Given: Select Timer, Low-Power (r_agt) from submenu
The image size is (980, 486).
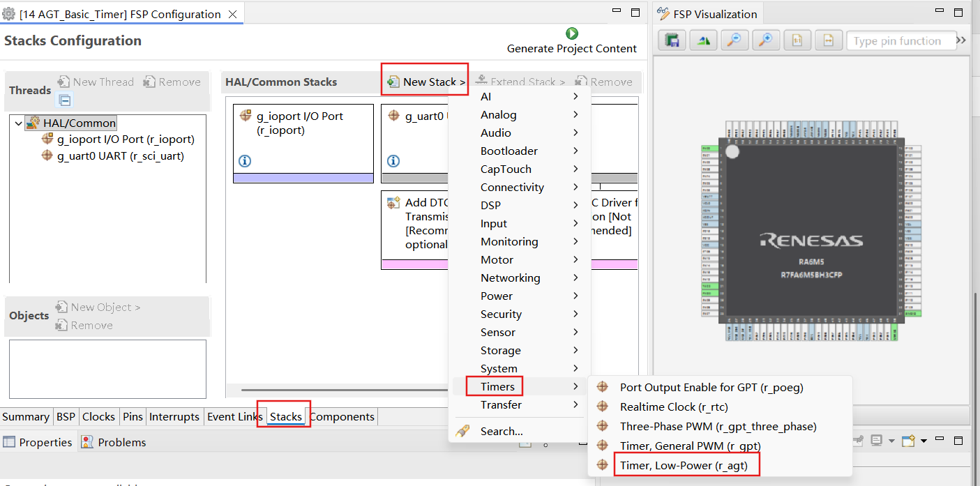Looking at the screenshot, I should (684, 465).
